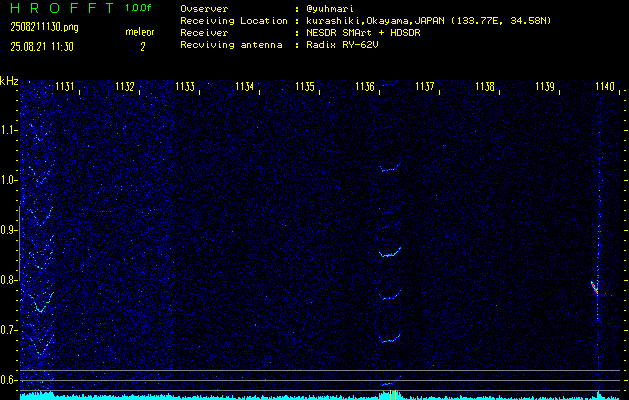The image size is (629, 400).
Task: Click the 1138 time marker
Action: (x=485, y=86)
